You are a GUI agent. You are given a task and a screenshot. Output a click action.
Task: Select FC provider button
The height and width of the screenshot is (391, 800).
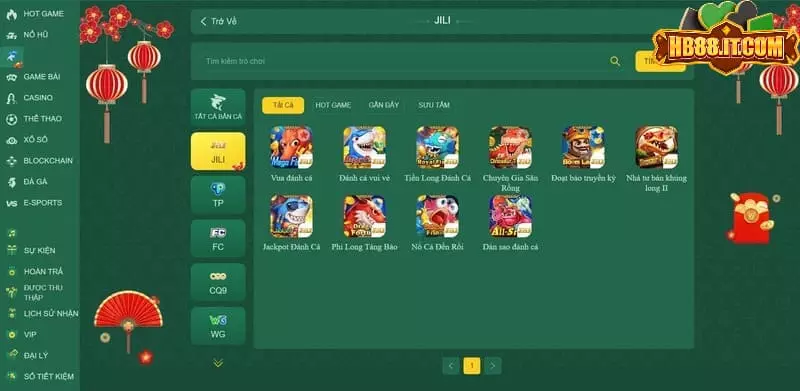[218, 238]
